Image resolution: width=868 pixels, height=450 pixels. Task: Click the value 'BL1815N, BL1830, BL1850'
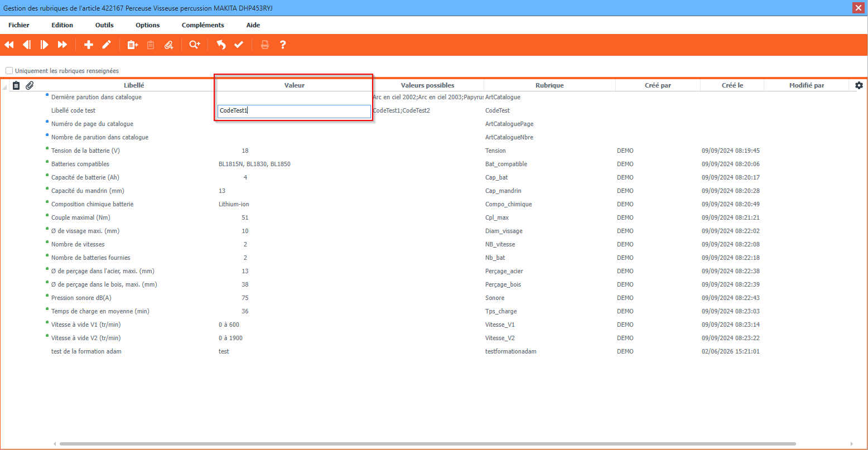click(254, 164)
